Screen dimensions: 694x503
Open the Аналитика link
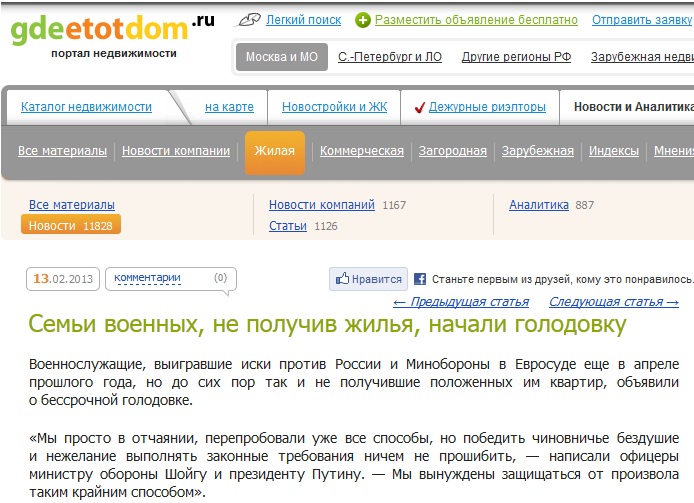pyautogui.click(x=539, y=205)
